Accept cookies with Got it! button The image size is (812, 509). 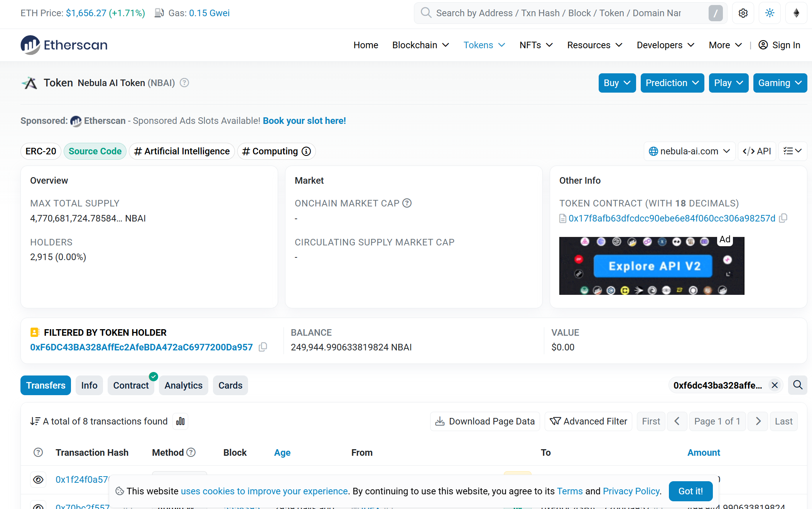(x=690, y=491)
